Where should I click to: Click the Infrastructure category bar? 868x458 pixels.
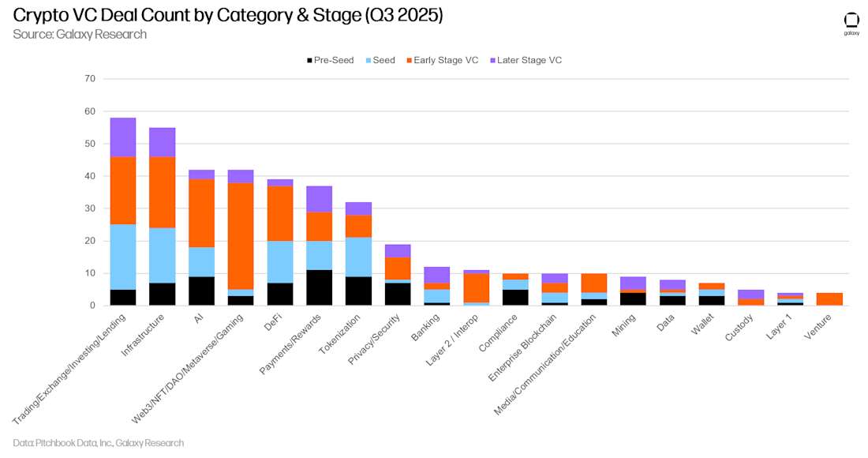(x=161, y=213)
